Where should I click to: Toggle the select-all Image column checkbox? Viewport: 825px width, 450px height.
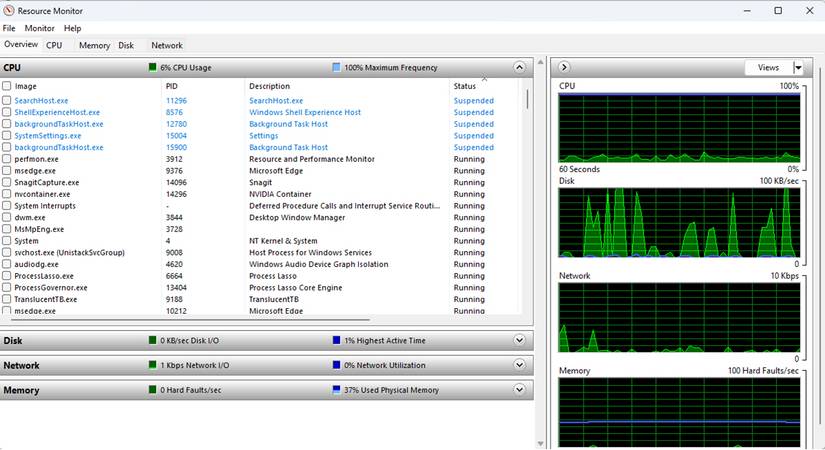[x=7, y=86]
